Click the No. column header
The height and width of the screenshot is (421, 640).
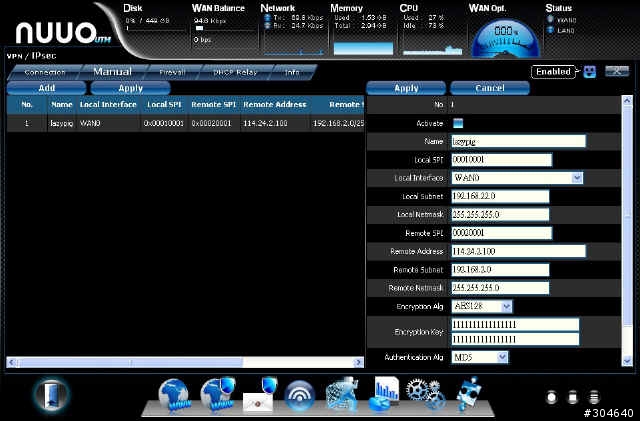coord(27,105)
